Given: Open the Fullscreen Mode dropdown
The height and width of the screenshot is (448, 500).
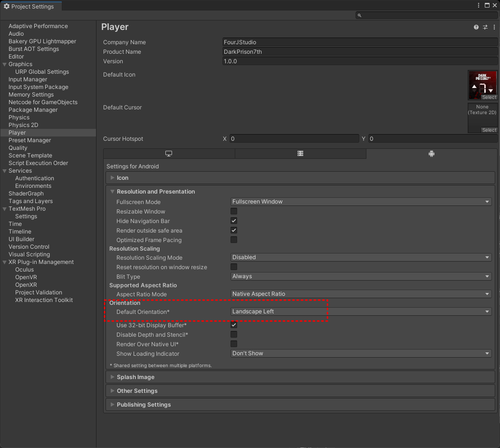Looking at the screenshot, I should click(x=361, y=202).
